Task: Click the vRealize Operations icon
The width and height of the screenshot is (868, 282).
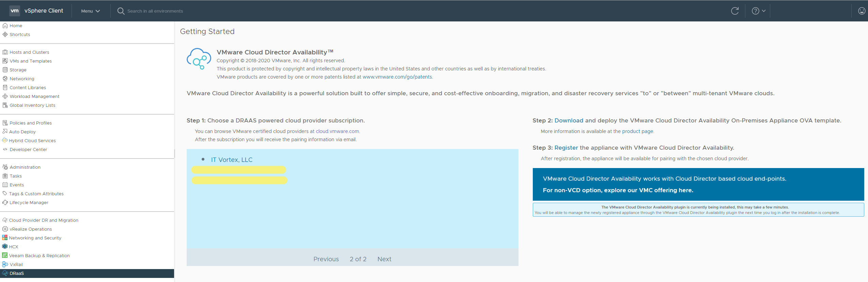Action: (x=5, y=229)
